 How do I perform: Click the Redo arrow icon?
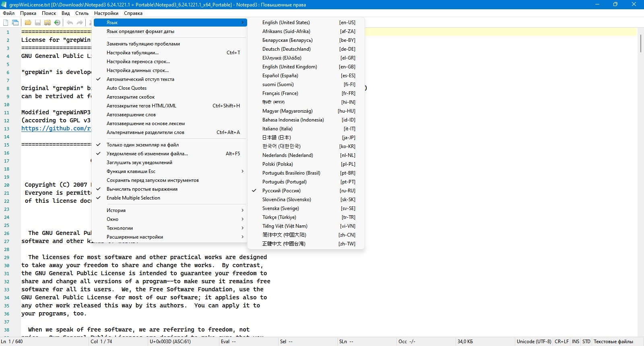click(80, 23)
